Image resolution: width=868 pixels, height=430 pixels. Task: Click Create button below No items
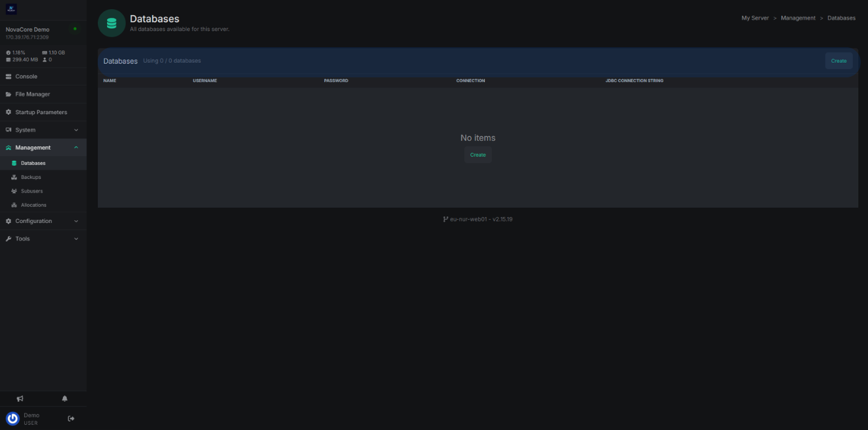pos(478,155)
